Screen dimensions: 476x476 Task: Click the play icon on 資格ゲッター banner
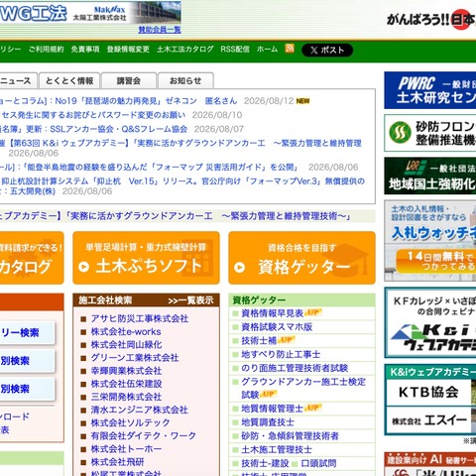[x=239, y=267]
